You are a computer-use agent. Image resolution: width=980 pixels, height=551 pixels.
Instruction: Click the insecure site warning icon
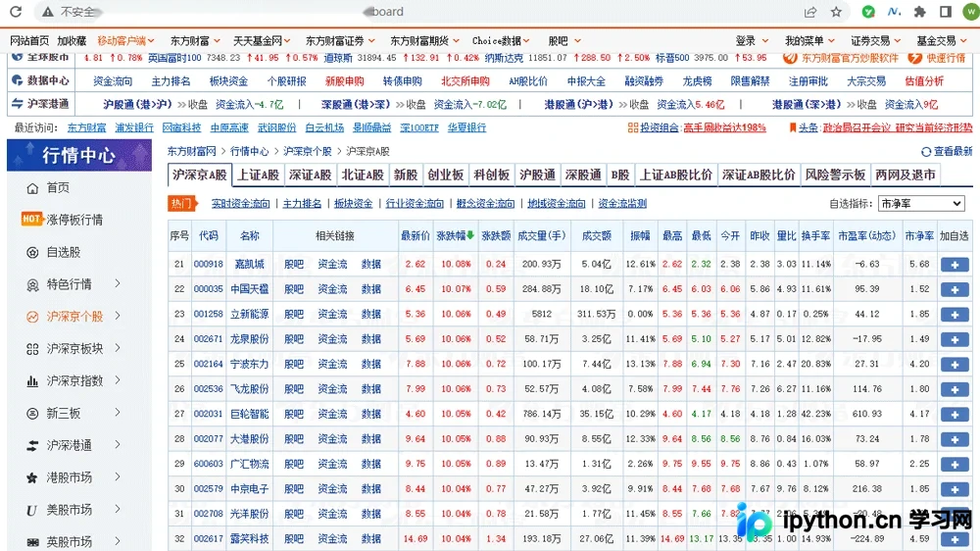tap(47, 11)
